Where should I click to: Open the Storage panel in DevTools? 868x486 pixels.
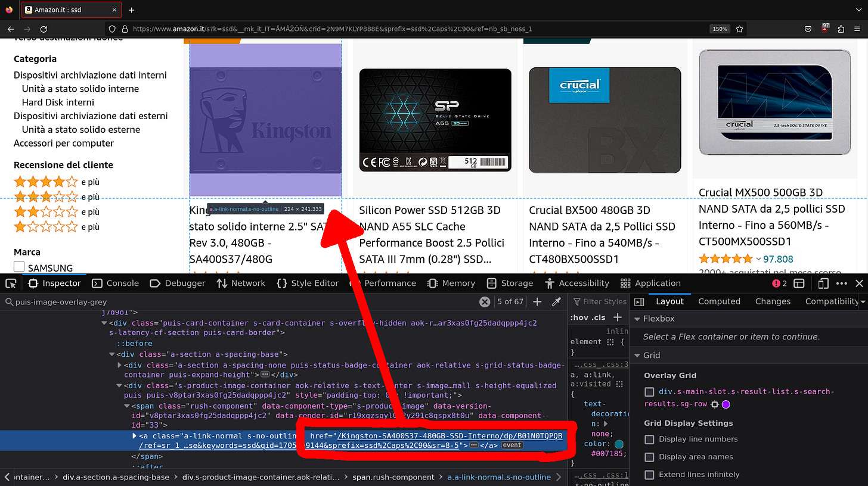click(x=517, y=283)
